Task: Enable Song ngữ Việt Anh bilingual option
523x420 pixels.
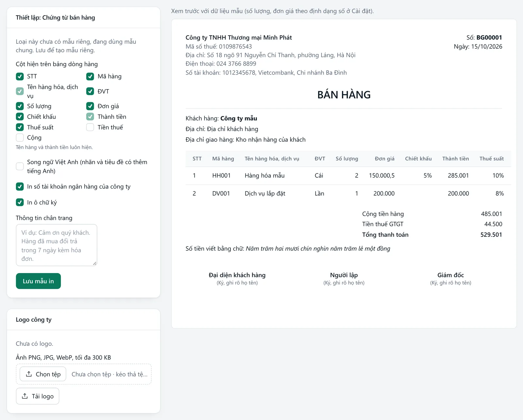Action: pos(20,166)
